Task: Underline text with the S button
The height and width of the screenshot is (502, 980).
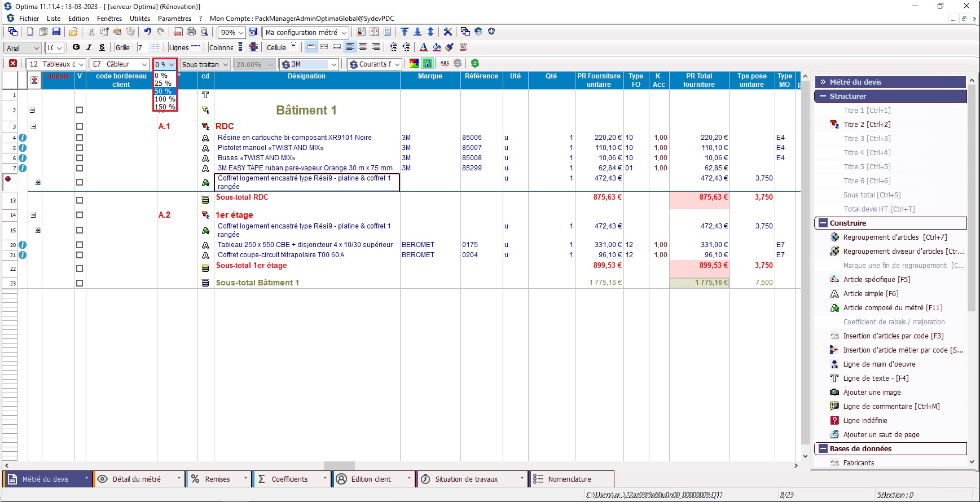Action: [102, 47]
